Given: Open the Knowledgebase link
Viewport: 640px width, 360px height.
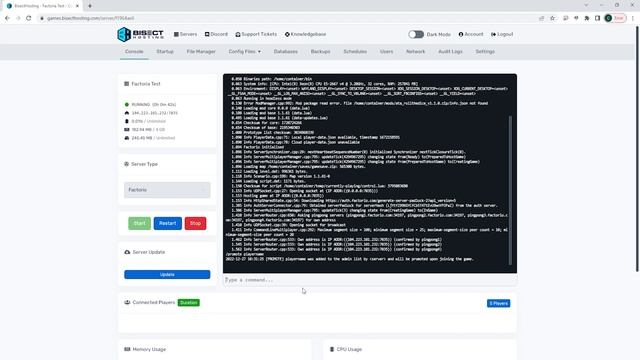Looking at the screenshot, I should (x=305, y=34).
